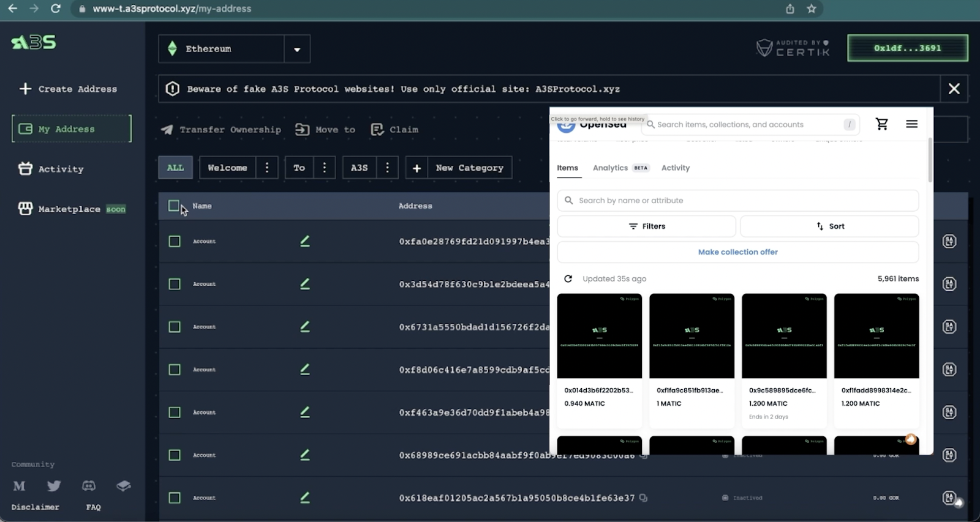
Task: Click the Search by name or attribute field
Action: click(737, 201)
